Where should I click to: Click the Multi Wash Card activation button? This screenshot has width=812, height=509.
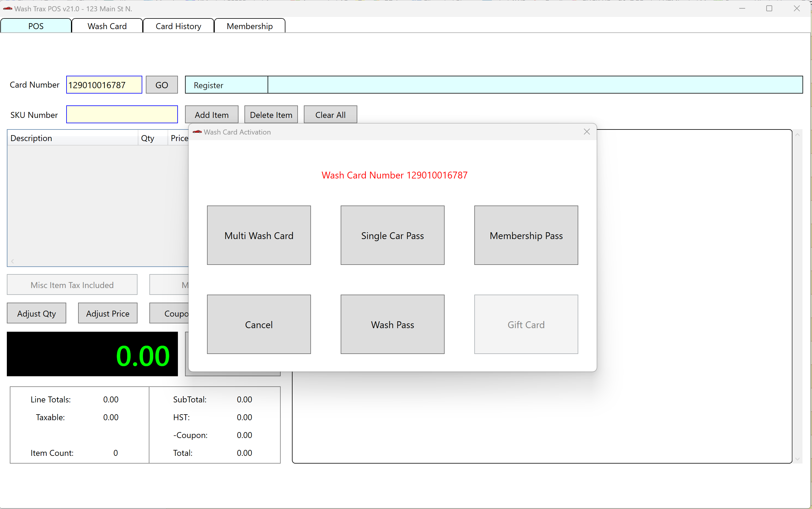[259, 235]
